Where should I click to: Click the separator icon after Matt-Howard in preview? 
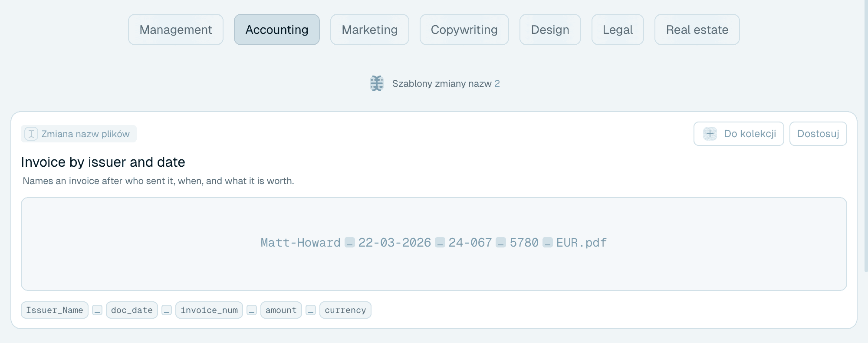[x=350, y=243]
